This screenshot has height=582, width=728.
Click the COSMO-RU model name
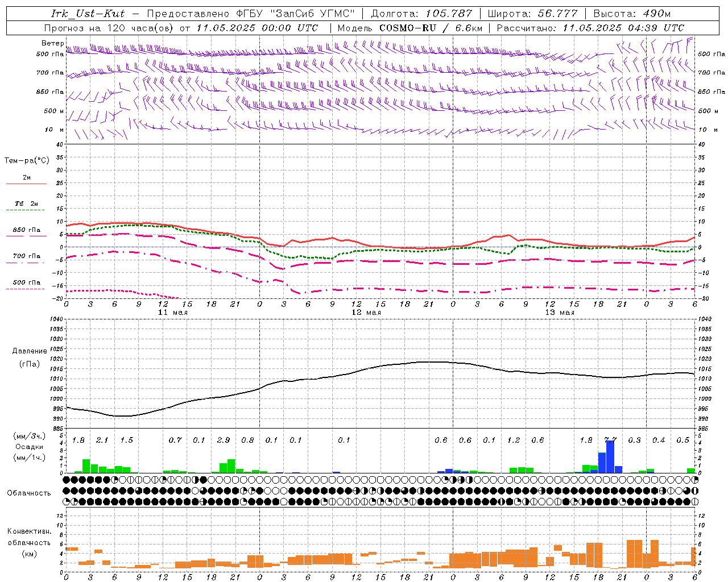click(408, 28)
